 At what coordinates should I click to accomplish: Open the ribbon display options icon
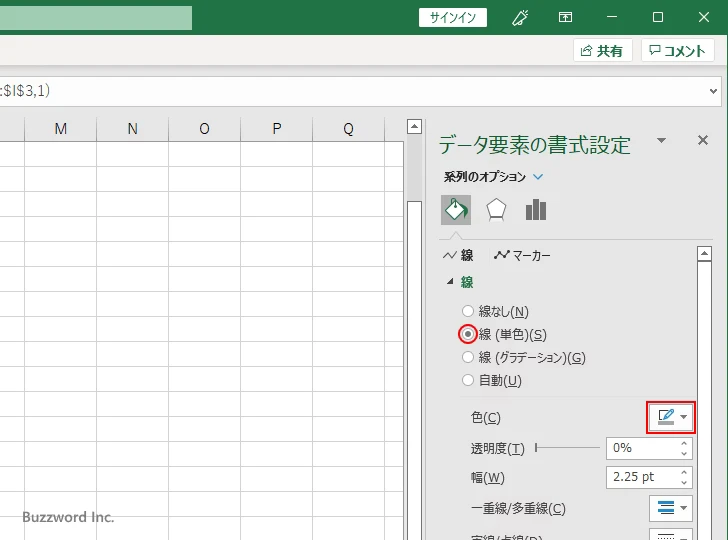tap(565, 18)
